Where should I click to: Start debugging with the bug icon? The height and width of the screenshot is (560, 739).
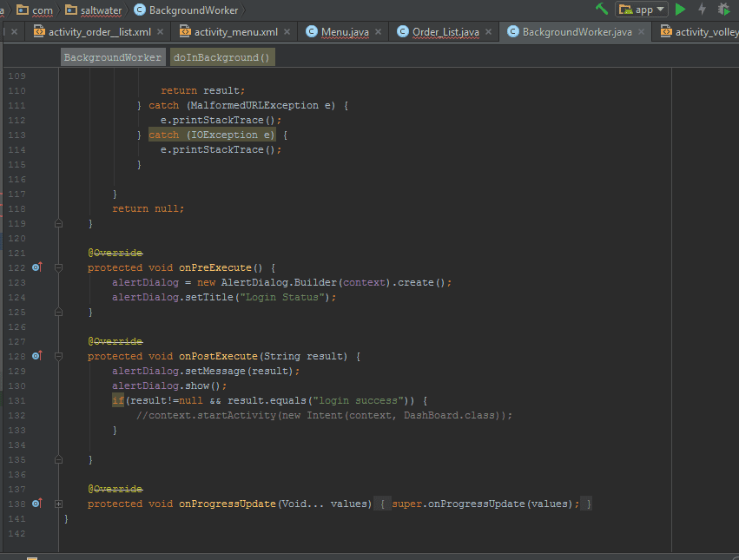[723, 10]
